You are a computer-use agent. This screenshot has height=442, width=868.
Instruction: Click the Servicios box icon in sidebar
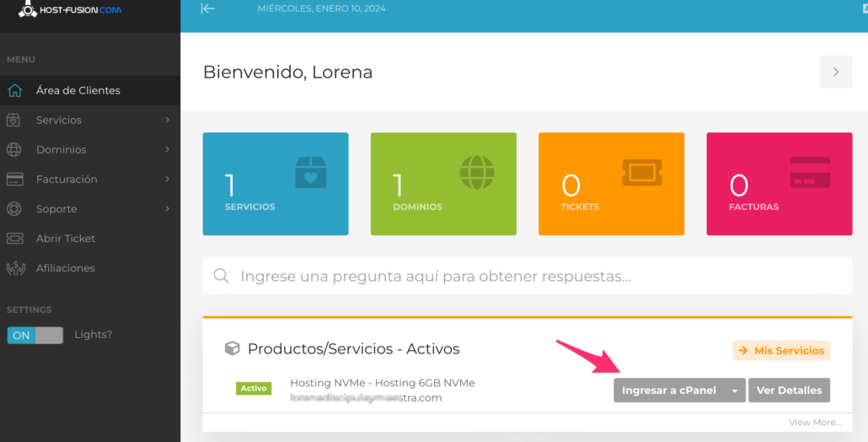pyautogui.click(x=13, y=120)
